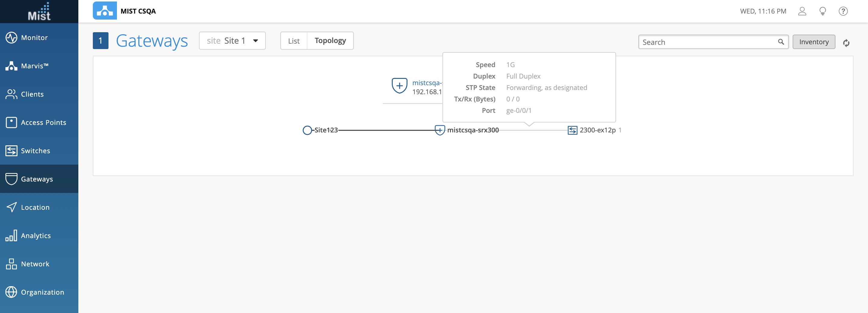Open the Organization sidebar menu
Screen dimensions: 868x313
point(42,292)
